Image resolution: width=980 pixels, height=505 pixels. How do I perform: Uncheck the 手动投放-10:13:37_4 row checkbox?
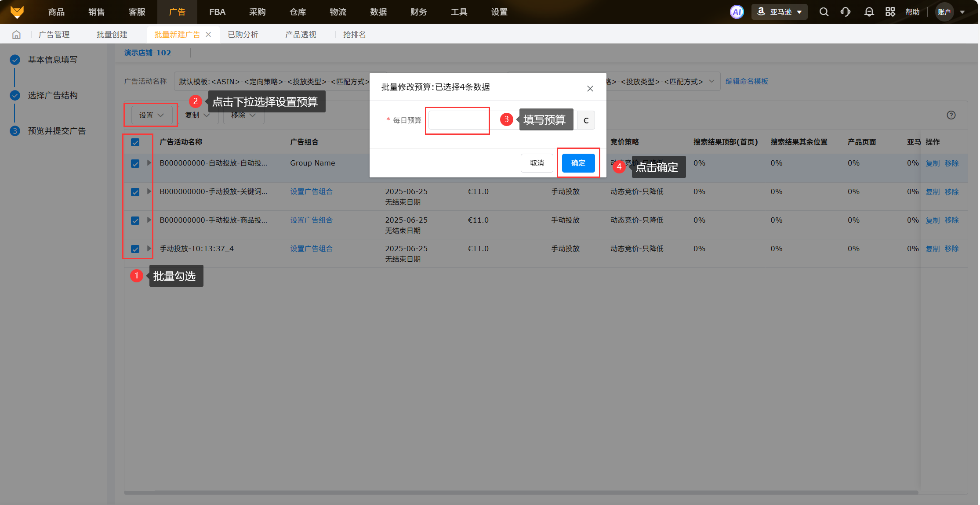pos(135,249)
